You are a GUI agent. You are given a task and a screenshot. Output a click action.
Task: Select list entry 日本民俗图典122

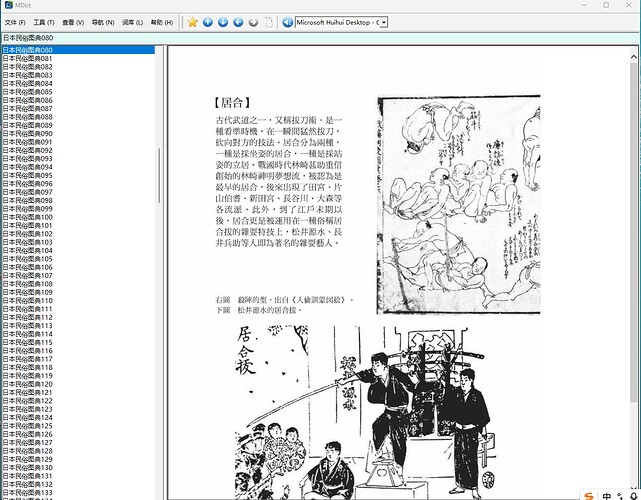(x=78, y=401)
